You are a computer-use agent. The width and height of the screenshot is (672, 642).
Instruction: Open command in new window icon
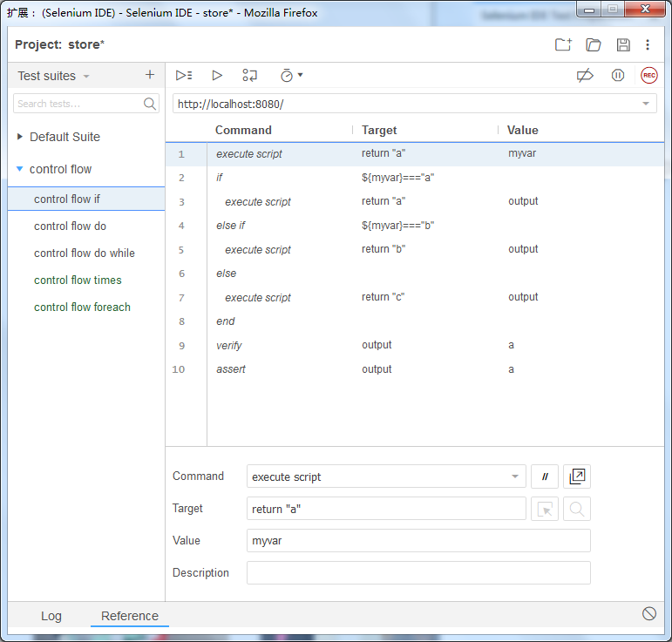[577, 476]
